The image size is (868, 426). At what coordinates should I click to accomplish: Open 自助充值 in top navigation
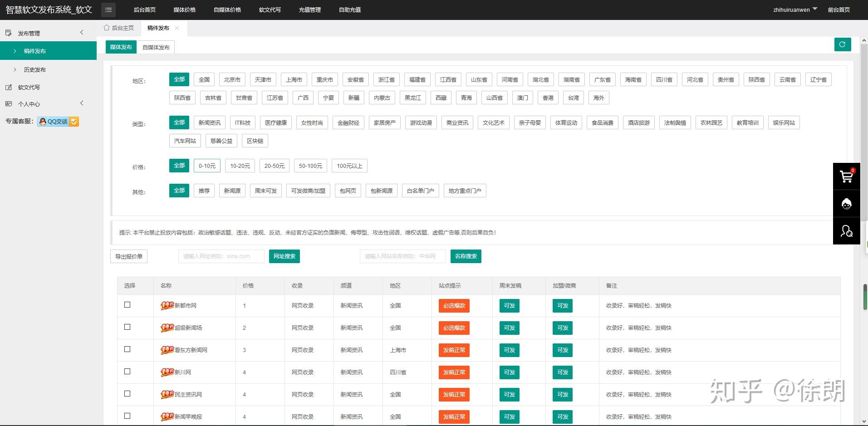(x=350, y=10)
